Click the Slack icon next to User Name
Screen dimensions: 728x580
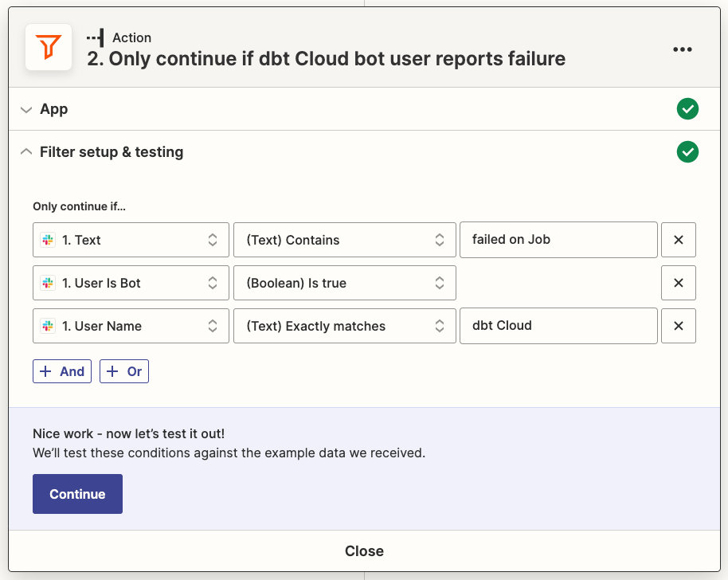click(x=48, y=326)
